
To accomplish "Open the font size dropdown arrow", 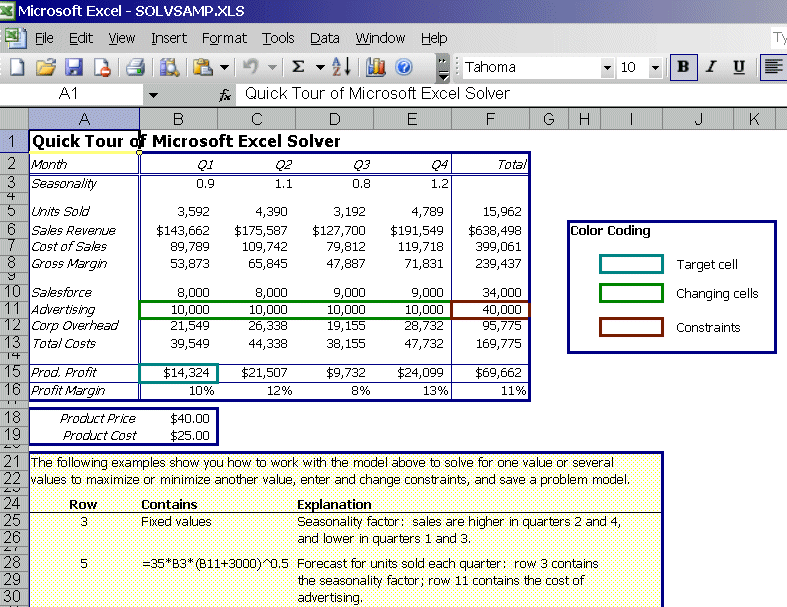I will tap(656, 68).
